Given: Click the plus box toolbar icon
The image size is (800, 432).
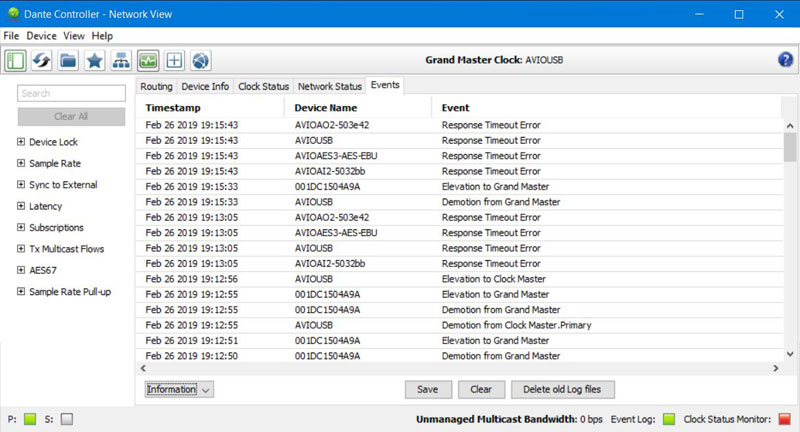Looking at the screenshot, I should [x=174, y=60].
